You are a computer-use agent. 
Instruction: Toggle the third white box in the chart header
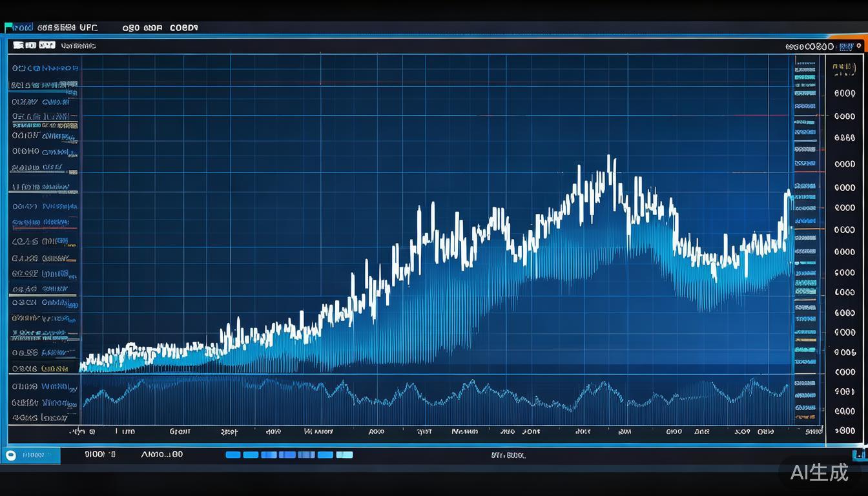[x=46, y=46]
